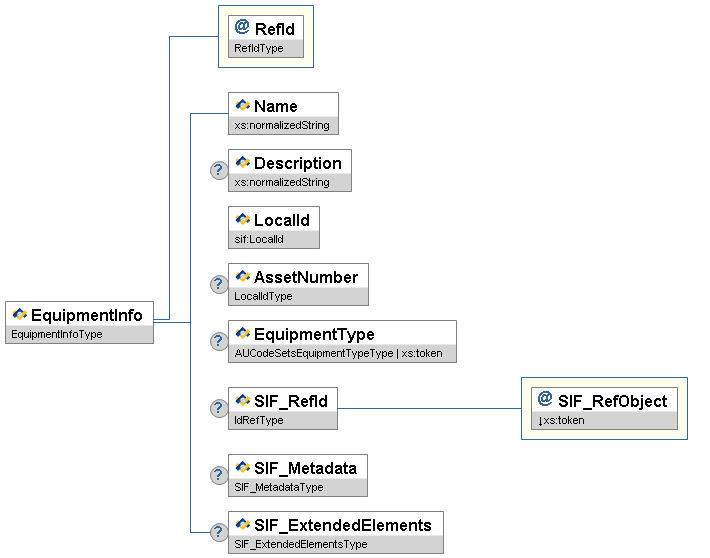The image size is (710, 558).
Task: Select the AssetNumber element node
Action: [x=305, y=277]
